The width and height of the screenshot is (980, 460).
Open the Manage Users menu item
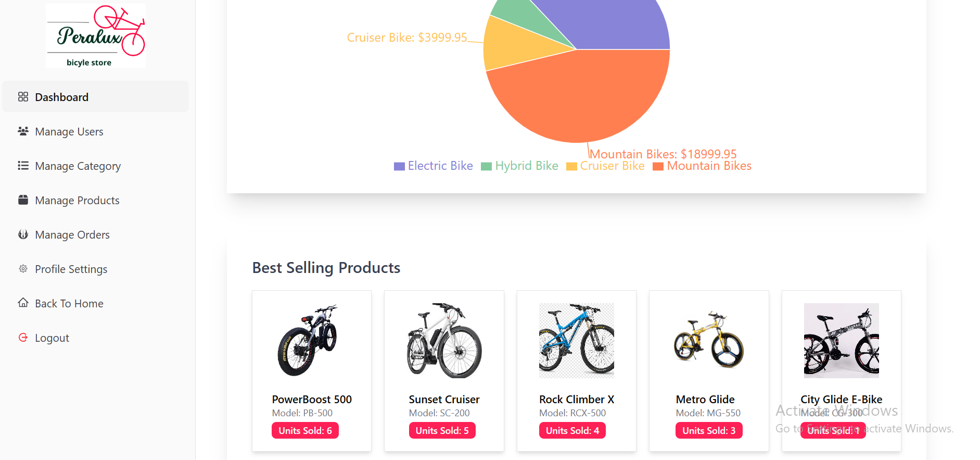69,132
